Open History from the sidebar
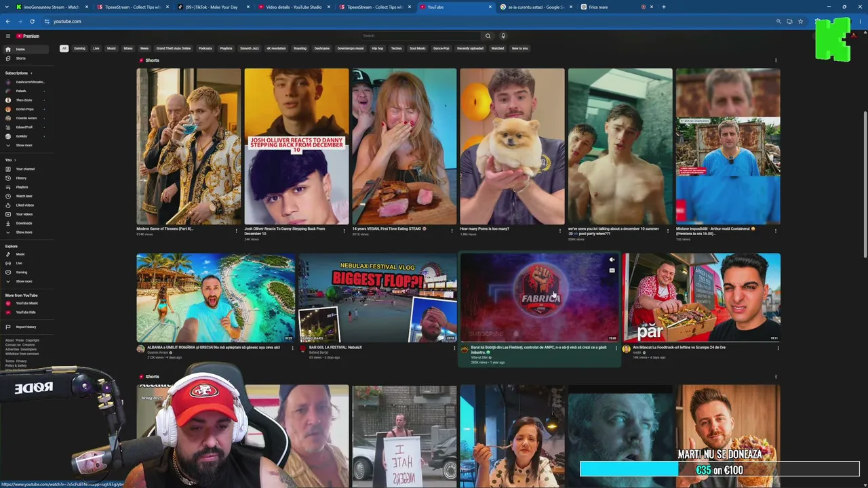868x488 pixels. click(x=25, y=178)
